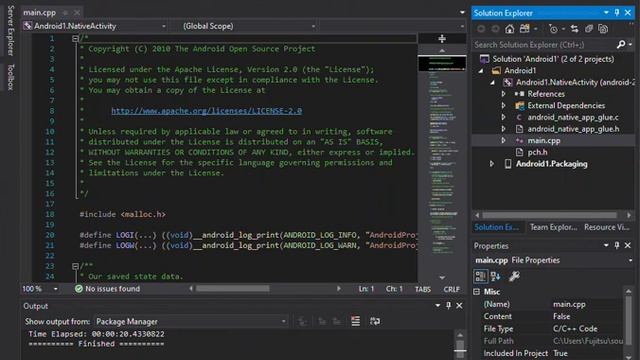Open the main.cpp File Properties object dropdown
Image resolution: width=640 pixels, height=360 pixels.
click(630, 260)
